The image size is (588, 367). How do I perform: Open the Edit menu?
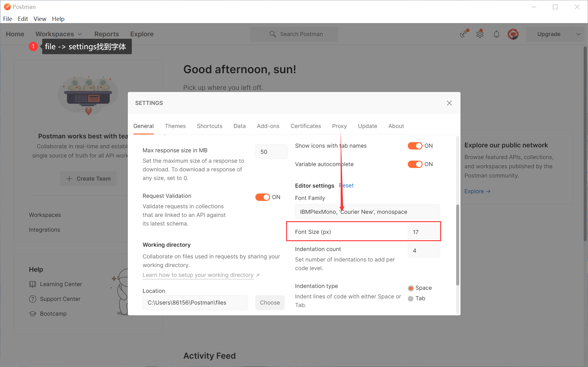[x=23, y=19]
